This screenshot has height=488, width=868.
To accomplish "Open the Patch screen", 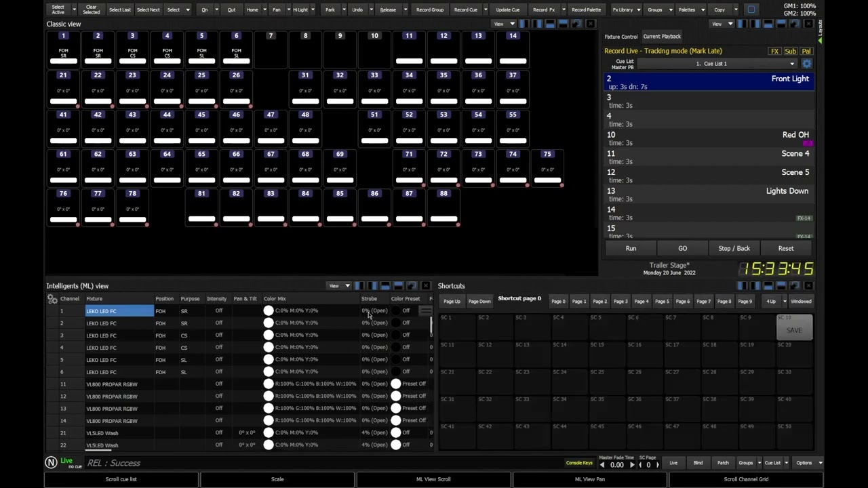I will pyautogui.click(x=723, y=463).
